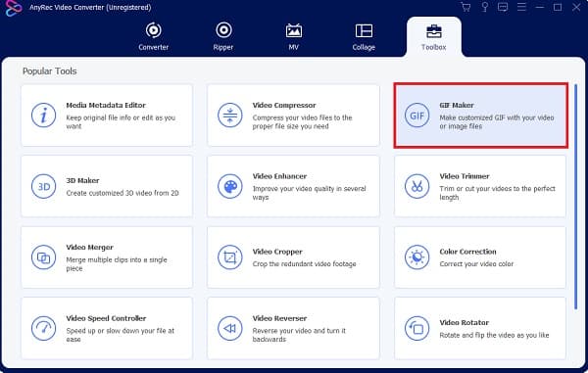
Task: Click the register key icon
Action: pos(484,7)
